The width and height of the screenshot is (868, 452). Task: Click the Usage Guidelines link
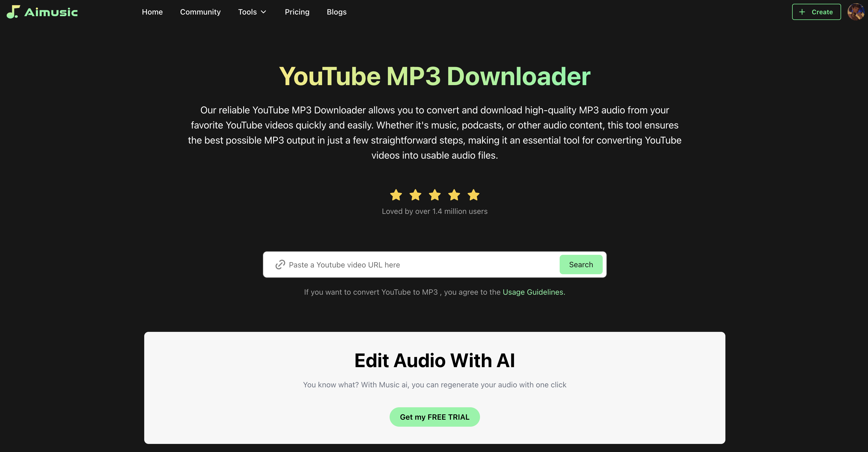point(532,291)
